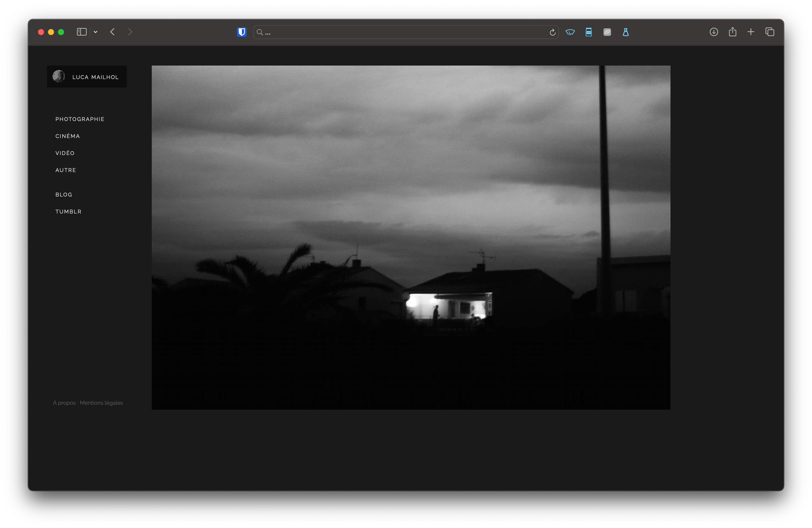This screenshot has height=528, width=812.
Task: Toggle the Safari sidebar icon
Action: click(x=82, y=32)
